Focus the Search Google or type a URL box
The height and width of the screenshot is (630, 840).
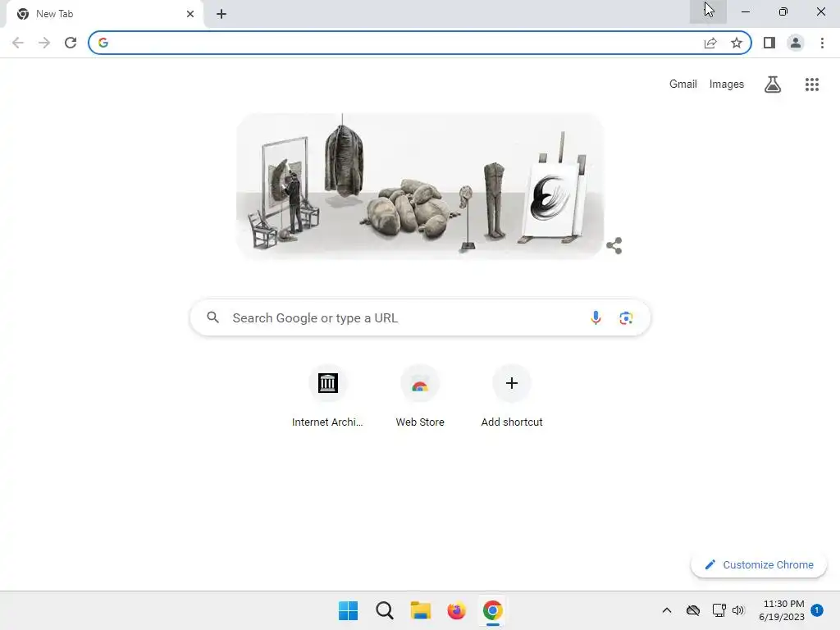click(420, 317)
